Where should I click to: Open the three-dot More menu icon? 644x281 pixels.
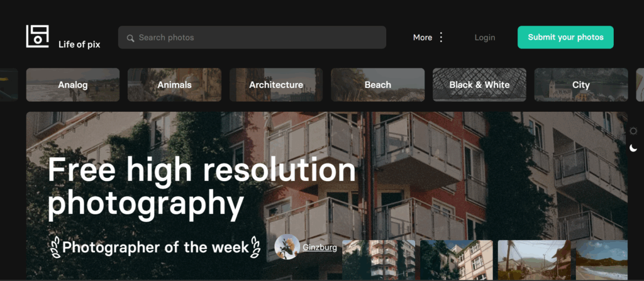click(x=441, y=37)
